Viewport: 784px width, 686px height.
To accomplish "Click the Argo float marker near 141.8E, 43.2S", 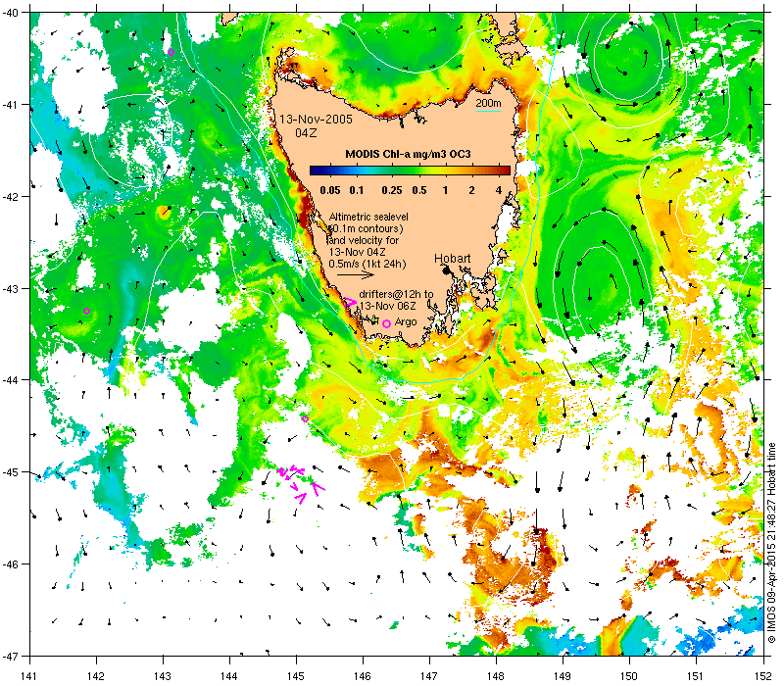I will point(86,311).
